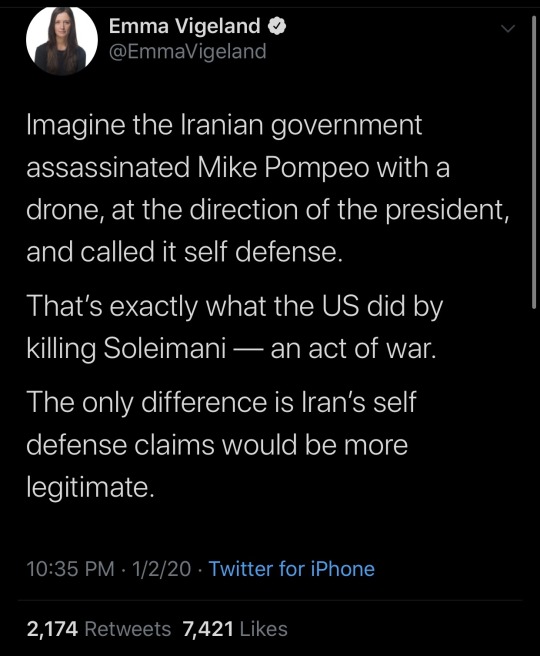View the 7,421 Likes list
Screen dimensions: 540x656
(x=235, y=629)
